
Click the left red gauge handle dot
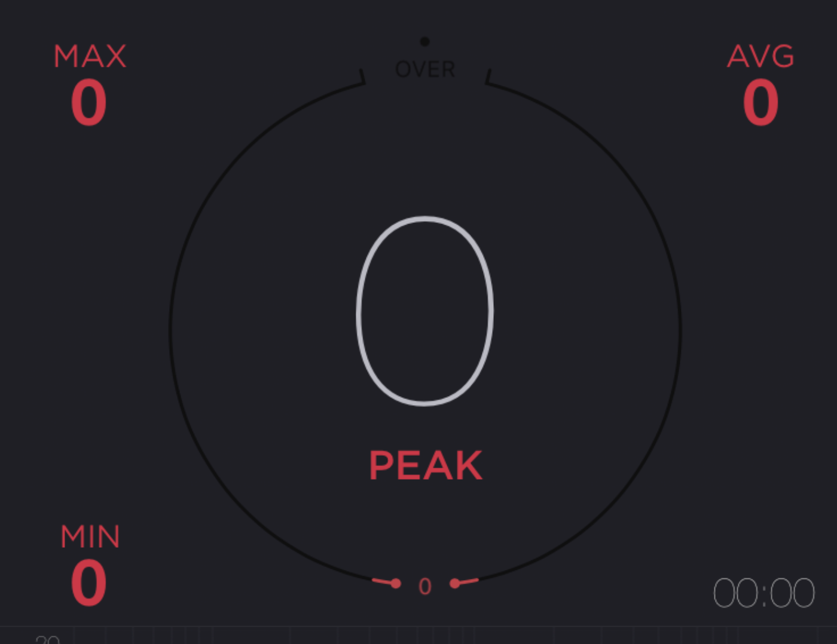(x=396, y=583)
